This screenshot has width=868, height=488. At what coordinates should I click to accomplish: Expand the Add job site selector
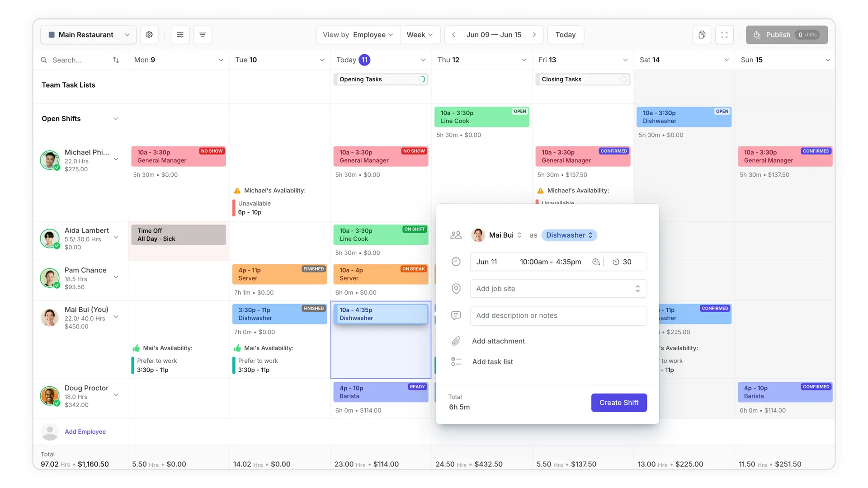[558, 289]
